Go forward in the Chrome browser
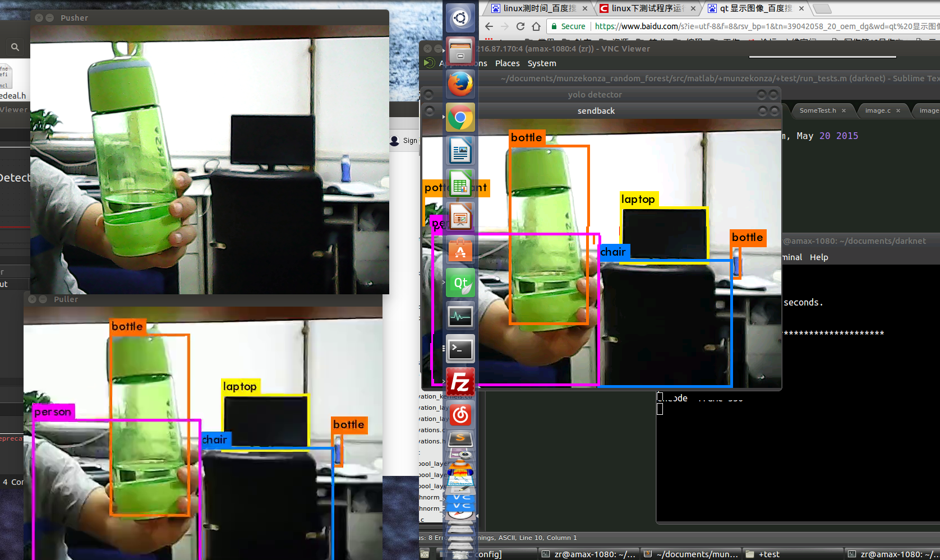 pos(505,26)
